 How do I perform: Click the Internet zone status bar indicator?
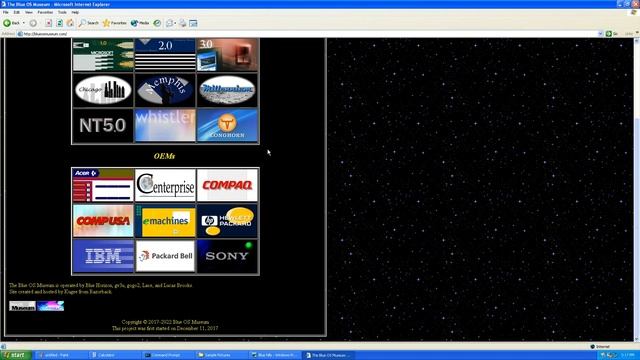tap(600, 347)
